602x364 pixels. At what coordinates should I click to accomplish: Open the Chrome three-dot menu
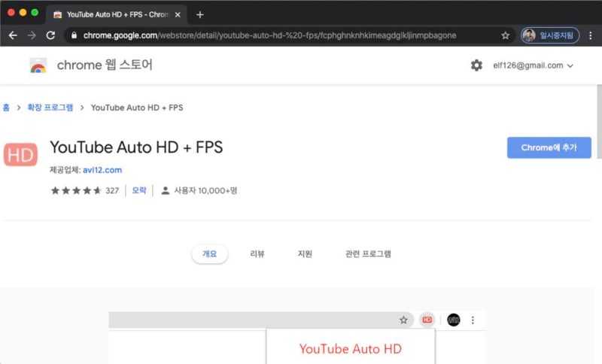[591, 35]
